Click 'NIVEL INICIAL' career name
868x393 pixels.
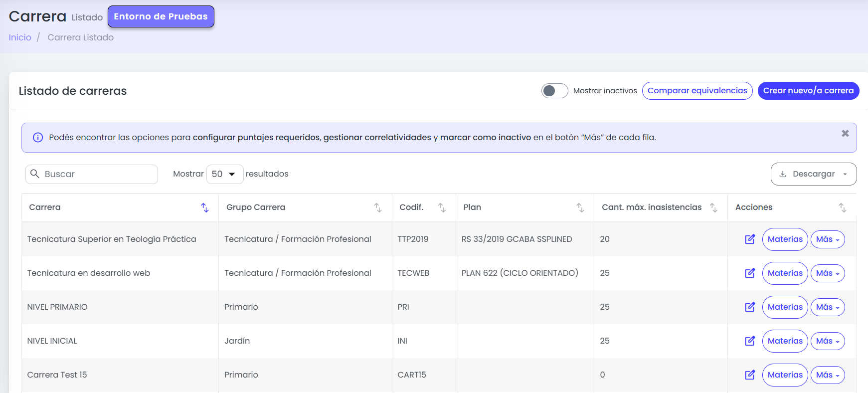point(52,341)
